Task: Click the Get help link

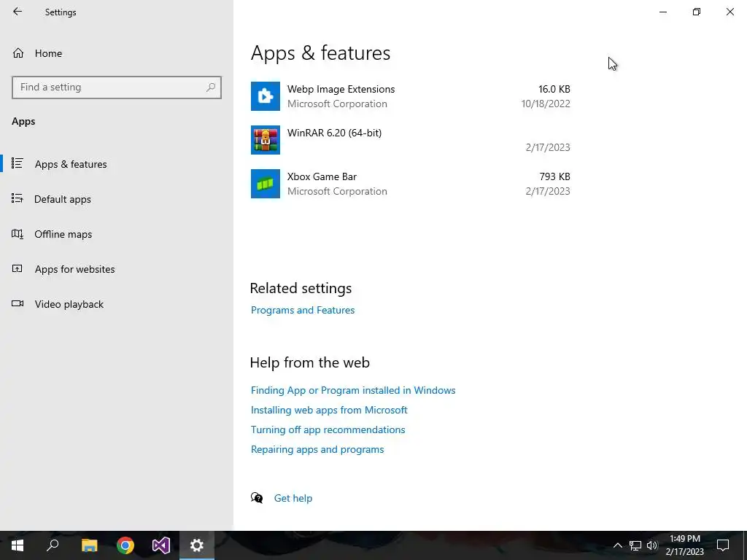Action: click(x=293, y=498)
